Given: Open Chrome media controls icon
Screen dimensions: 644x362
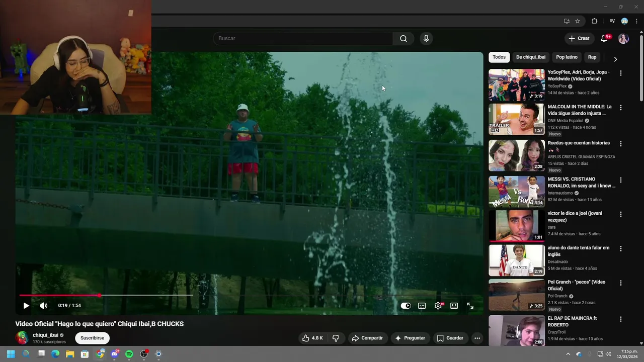Looking at the screenshot, I should click(612, 21).
